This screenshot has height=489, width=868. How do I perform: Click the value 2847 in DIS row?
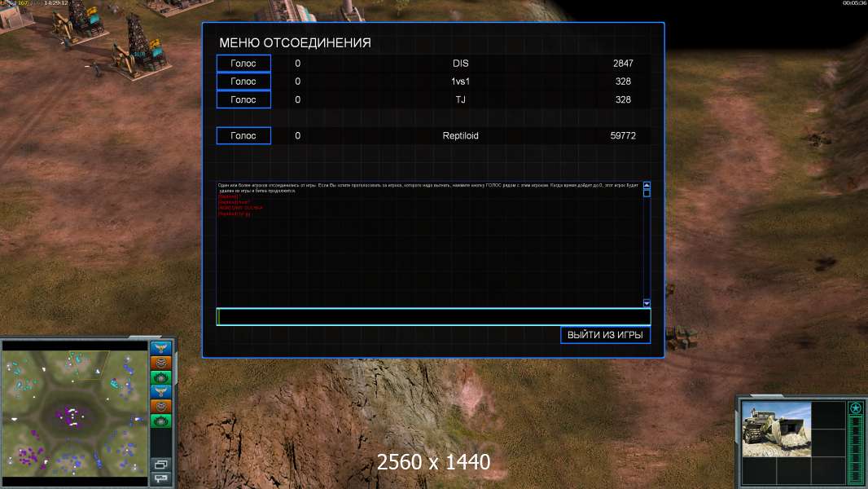pos(624,64)
